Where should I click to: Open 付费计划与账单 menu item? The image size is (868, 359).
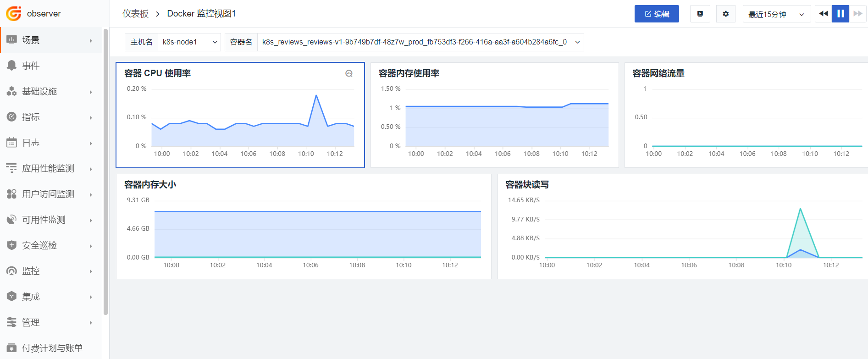point(51,348)
